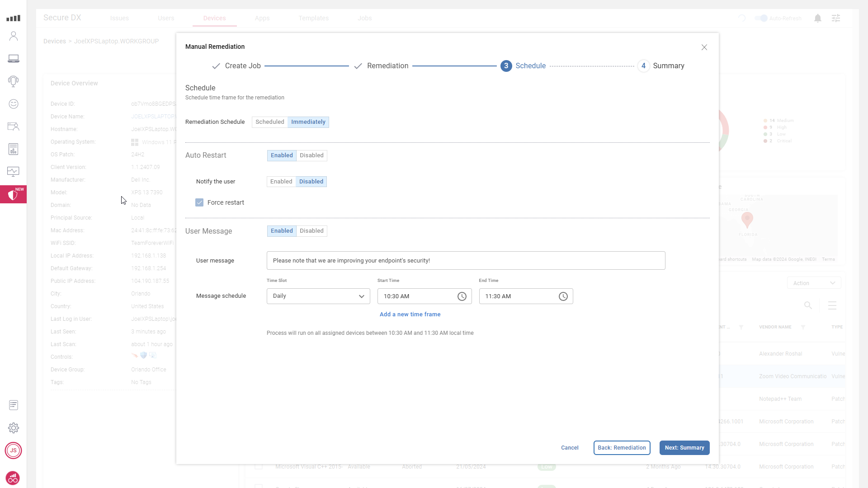Click the filter sliders icon top right
The image size is (868, 488).
(x=836, y=19)
